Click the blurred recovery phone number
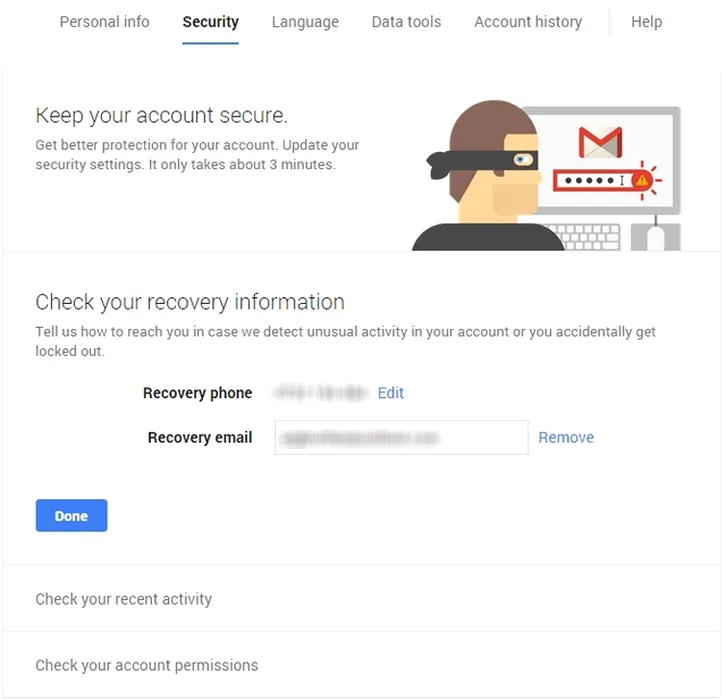Image resolution: width=726 pixels, height=700 pixels. [x=321, y=393]
